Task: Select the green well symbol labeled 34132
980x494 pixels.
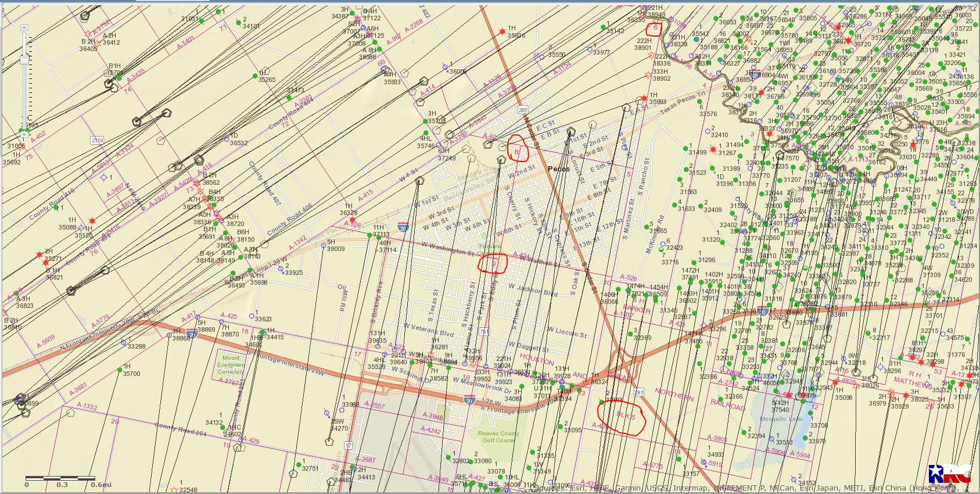Action: tap(224, 427)
